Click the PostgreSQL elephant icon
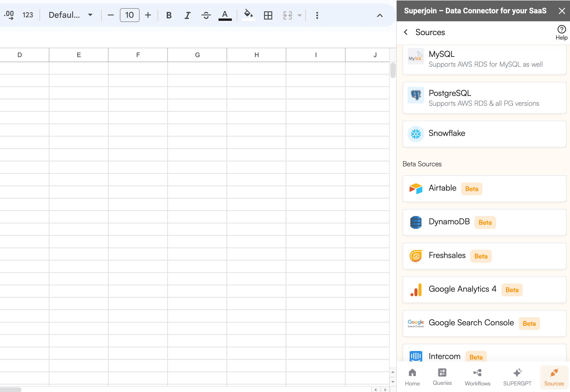The width and height of the screenshot is (570, 392). (416, 95)
